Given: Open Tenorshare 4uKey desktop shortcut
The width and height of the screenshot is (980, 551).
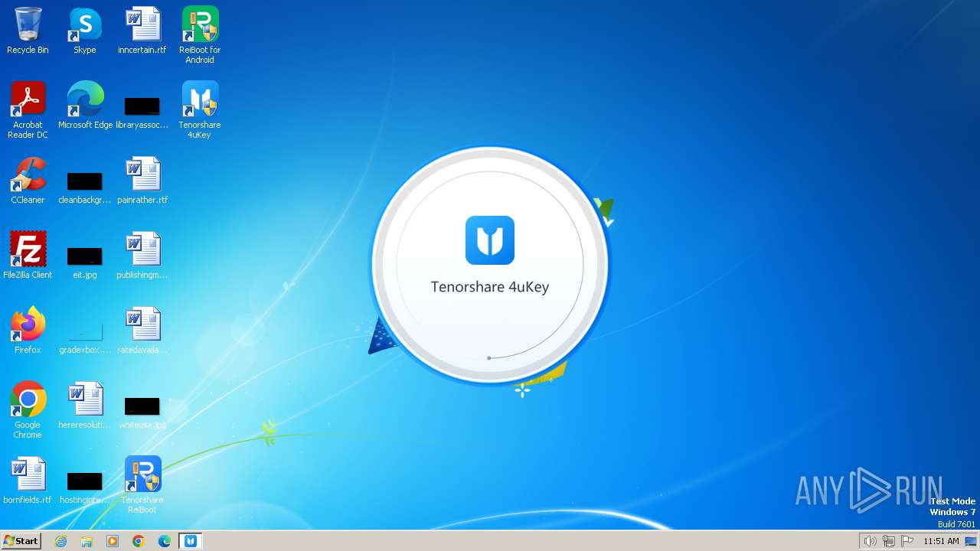Looking at the screenshot, I should coord(200,109).
